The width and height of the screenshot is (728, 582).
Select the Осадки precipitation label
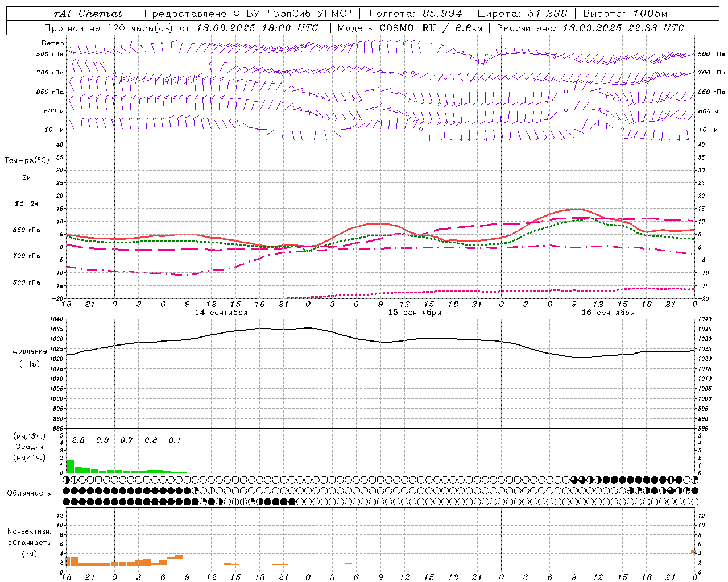[x=29, y=447]
